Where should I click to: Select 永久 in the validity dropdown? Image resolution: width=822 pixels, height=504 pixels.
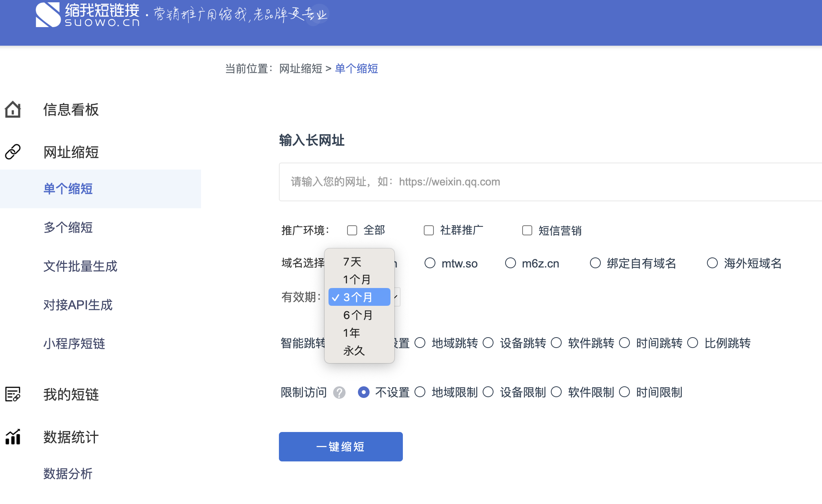point(354,351)
